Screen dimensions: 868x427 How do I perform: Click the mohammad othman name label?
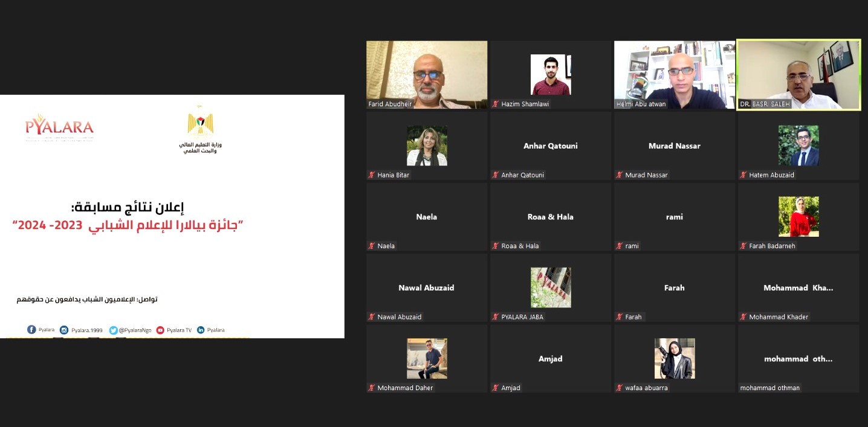(x=769, y=388)
